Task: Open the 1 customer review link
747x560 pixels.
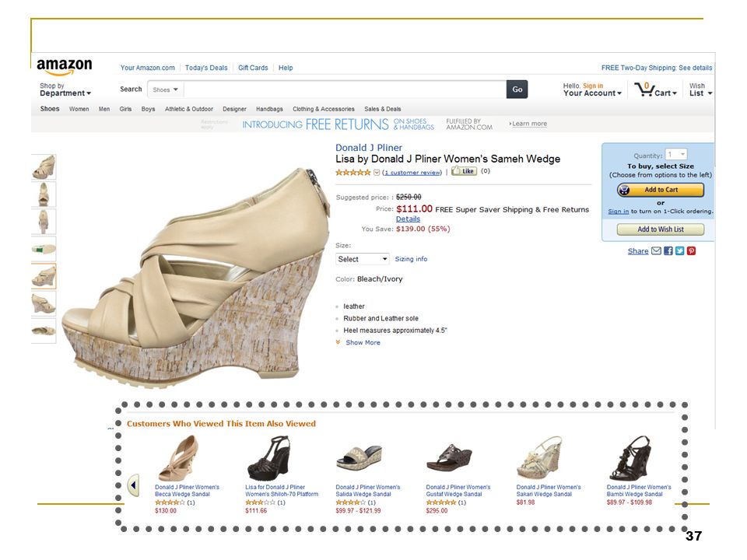Action: (x=412, y=173)
